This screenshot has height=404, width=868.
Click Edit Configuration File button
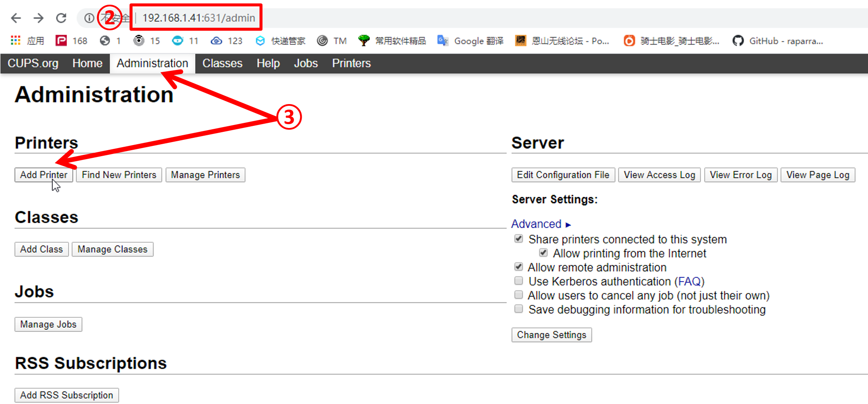click(x=563, y=175)
